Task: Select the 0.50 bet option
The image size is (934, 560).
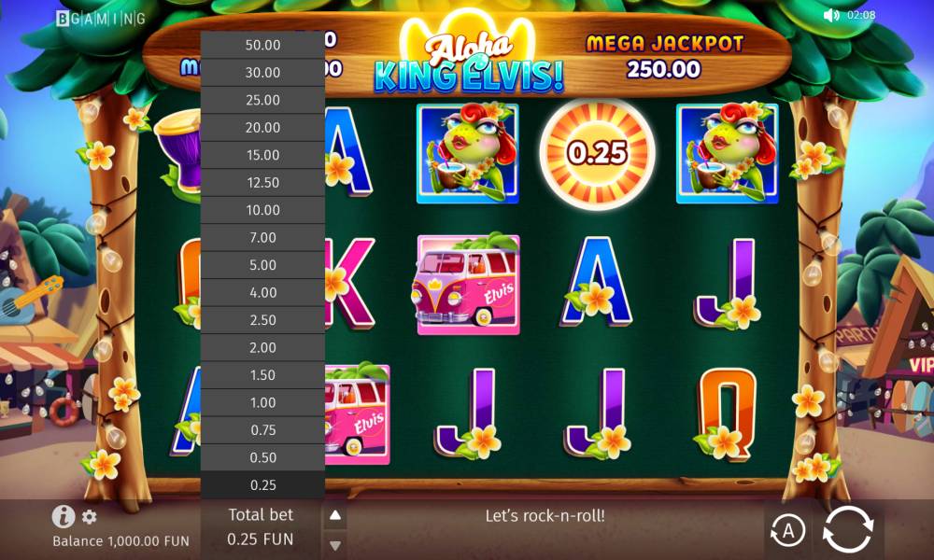Action: (x=262, y=457)
